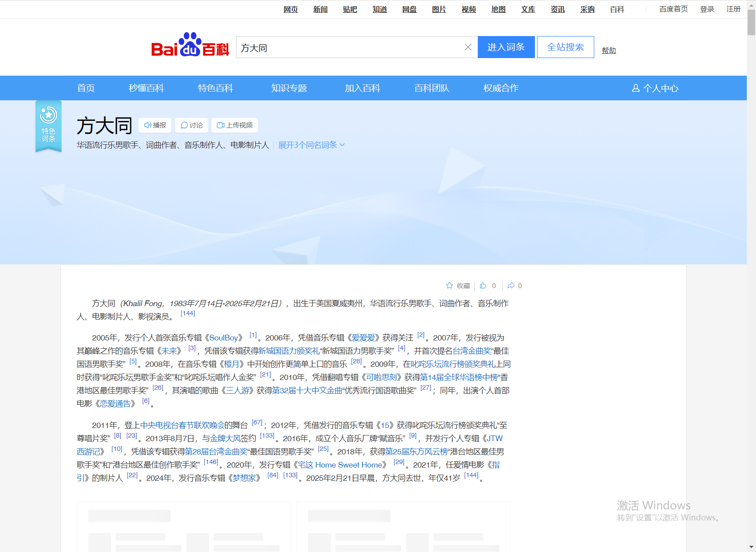Open the 未来 album link
This screenshot has height=552, width=756.
coord(169,351)
